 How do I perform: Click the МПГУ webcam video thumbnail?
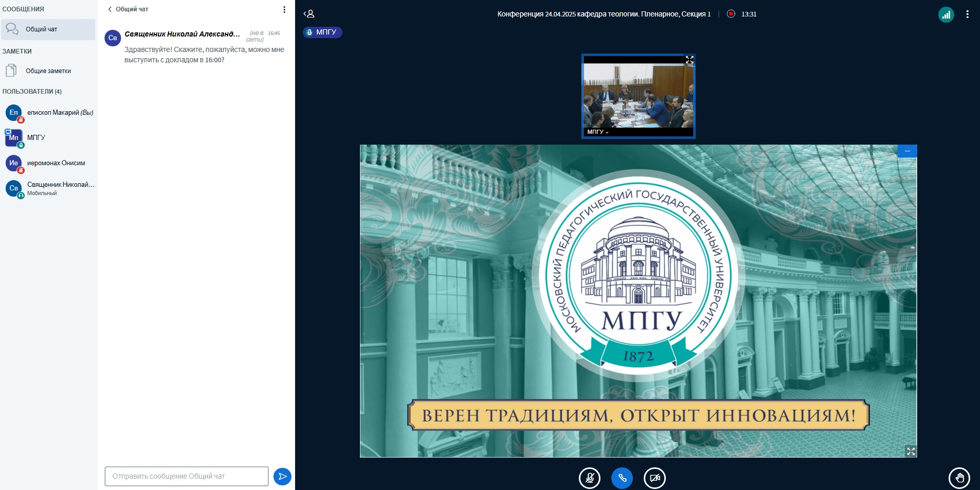coord(638,96)
